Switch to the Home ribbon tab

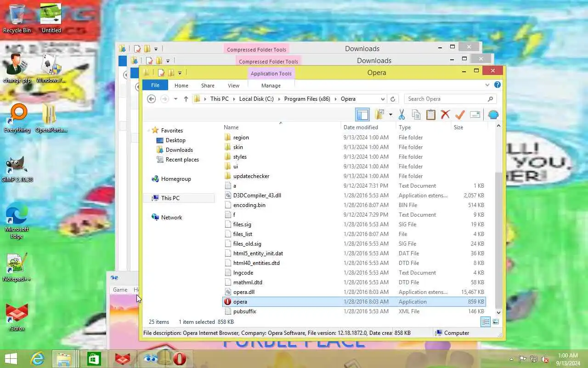pos(181,86)
